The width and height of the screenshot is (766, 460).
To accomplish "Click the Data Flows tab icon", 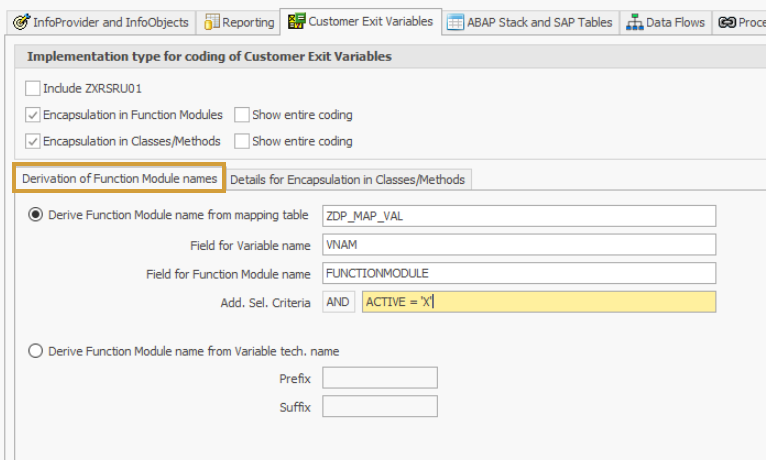I will [x=634, y=22].
